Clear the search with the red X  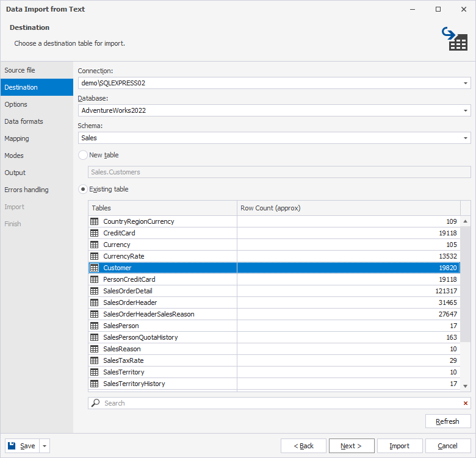click(466, 403)
